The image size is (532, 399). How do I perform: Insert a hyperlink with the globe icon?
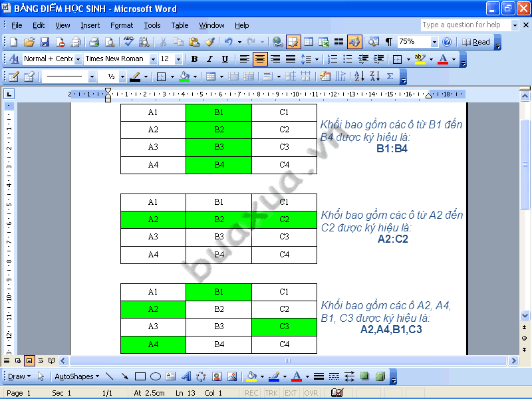tap(277, 42)
